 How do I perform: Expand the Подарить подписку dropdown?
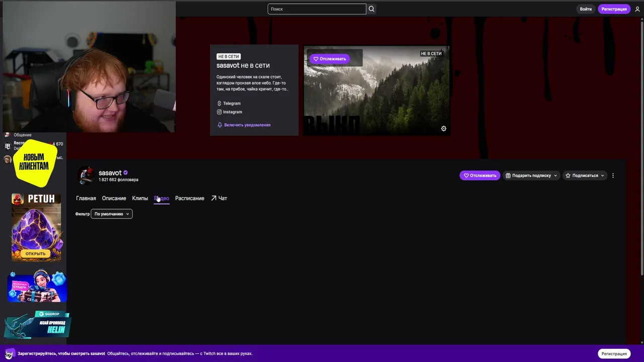[532, 175]
